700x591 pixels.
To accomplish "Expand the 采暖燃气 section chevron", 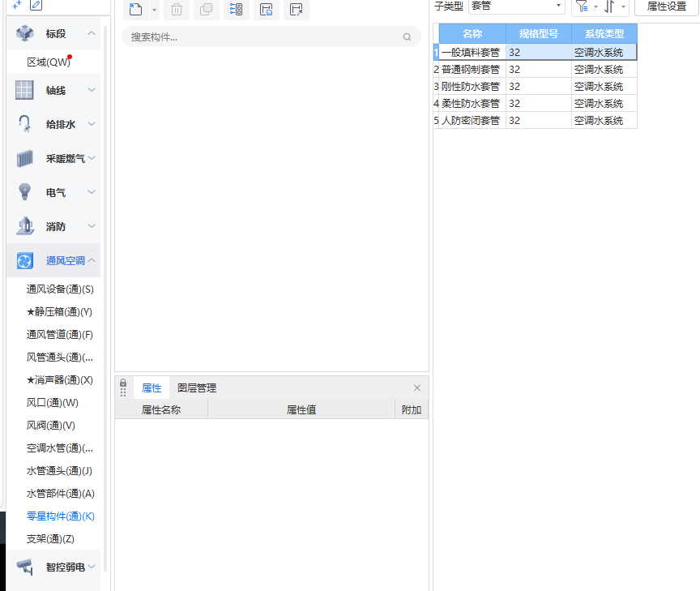I will (x=92, y=158).
